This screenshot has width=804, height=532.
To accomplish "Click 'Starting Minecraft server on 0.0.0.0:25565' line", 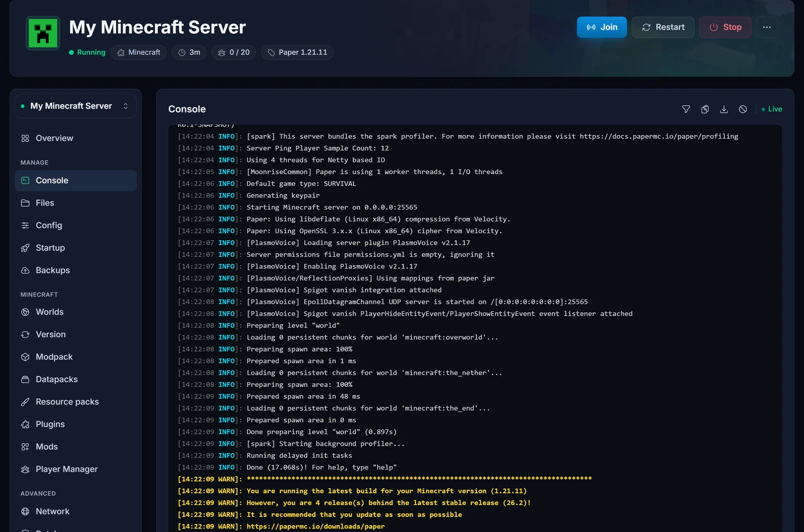I will [x=297, y=207].
